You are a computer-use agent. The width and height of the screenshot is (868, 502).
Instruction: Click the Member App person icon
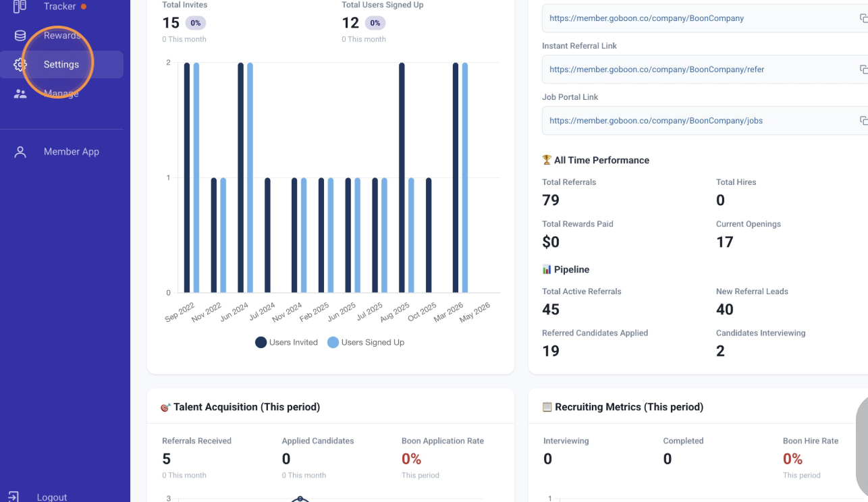click(20, 152)
